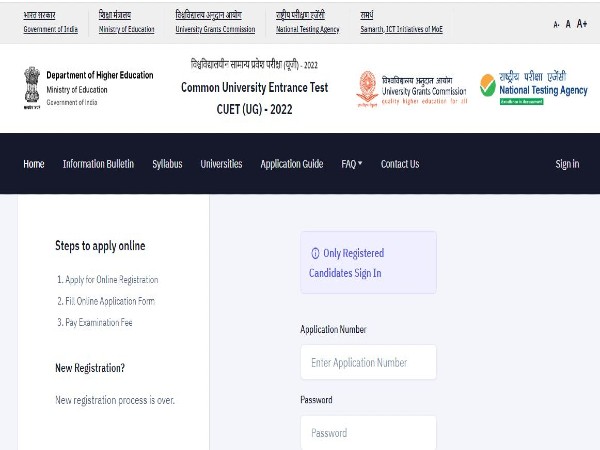The width and height of the screenshot is (600, 450).
Task: Open the Contact Us page
Action: 400,164
